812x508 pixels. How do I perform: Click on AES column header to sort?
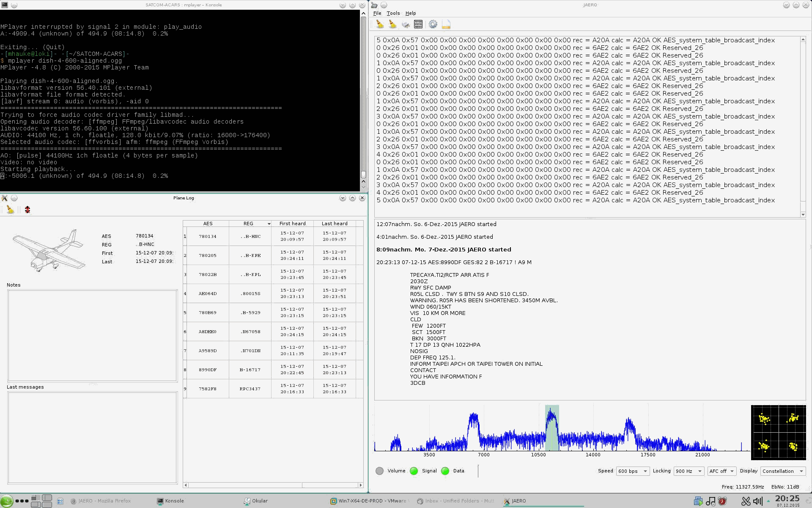(207, 223)
